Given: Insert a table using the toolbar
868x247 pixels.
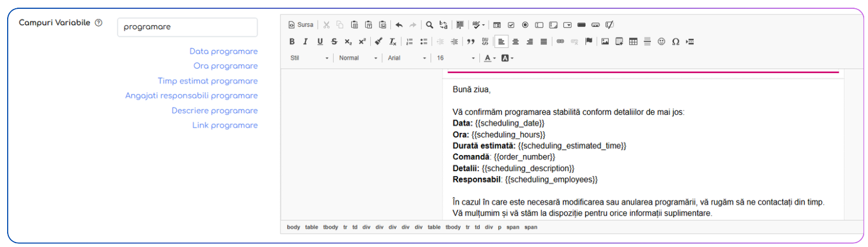Looking at the screenshot, I should click(x=633, y=41).
